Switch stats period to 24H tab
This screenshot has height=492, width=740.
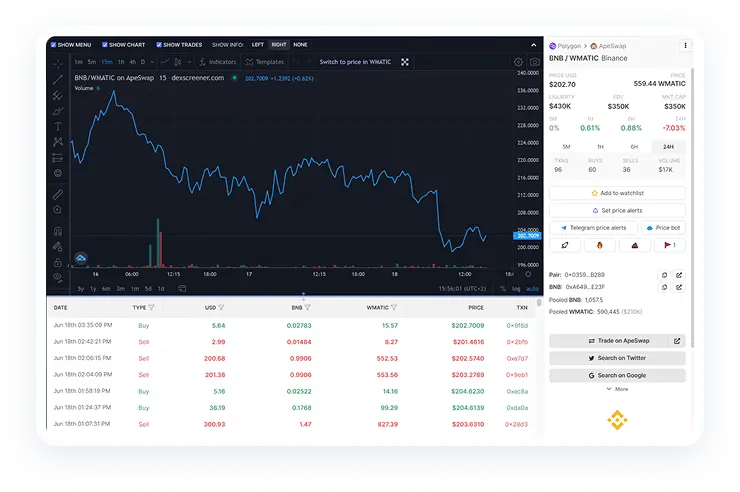(668, 147)
